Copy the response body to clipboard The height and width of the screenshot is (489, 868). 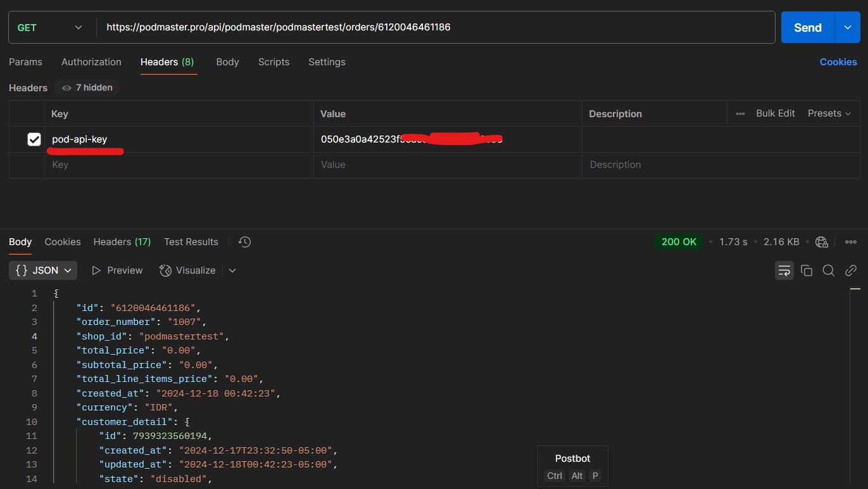(x=807, y=270)
